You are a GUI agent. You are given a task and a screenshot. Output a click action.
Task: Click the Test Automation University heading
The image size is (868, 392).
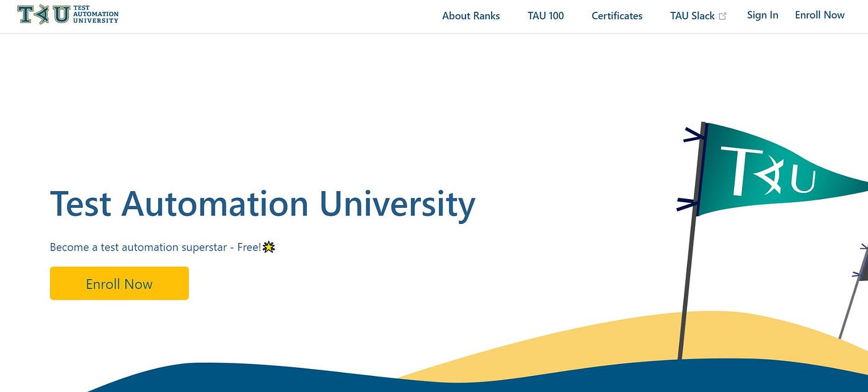click(262, 205)
